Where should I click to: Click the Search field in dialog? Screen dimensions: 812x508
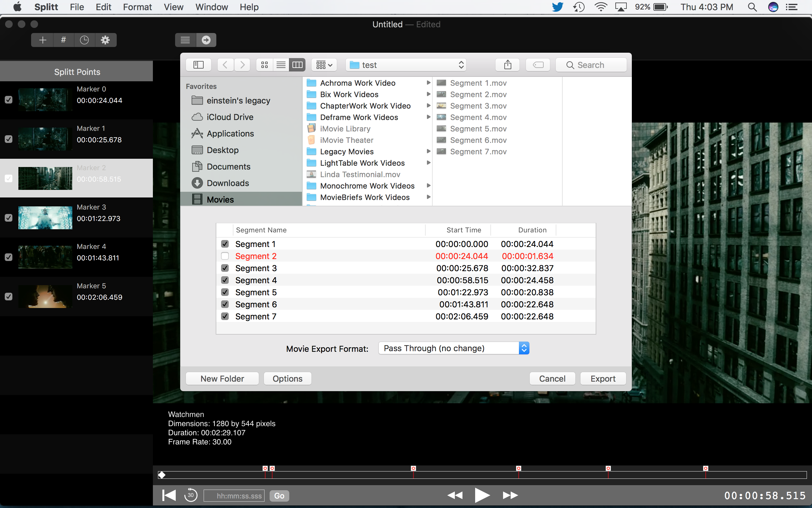591,65
